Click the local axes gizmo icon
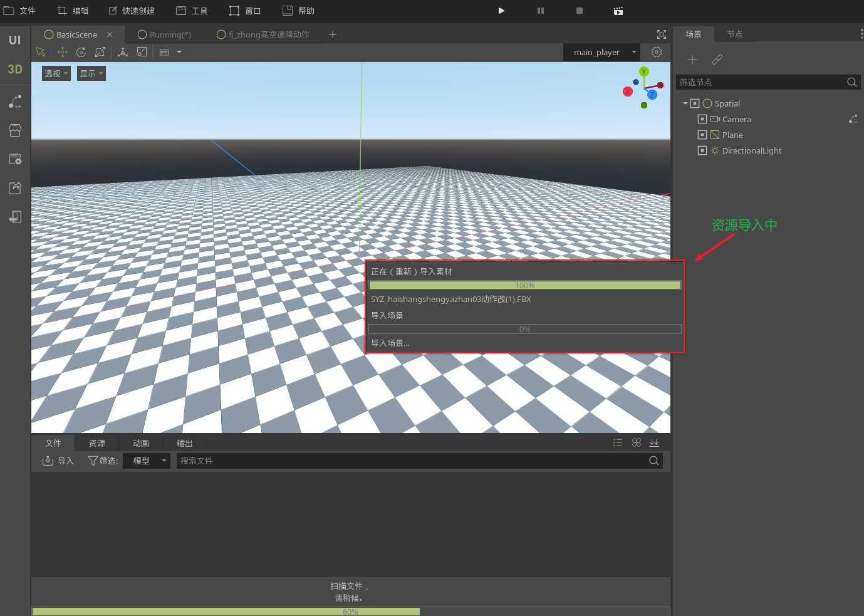 tap(123, 52)
